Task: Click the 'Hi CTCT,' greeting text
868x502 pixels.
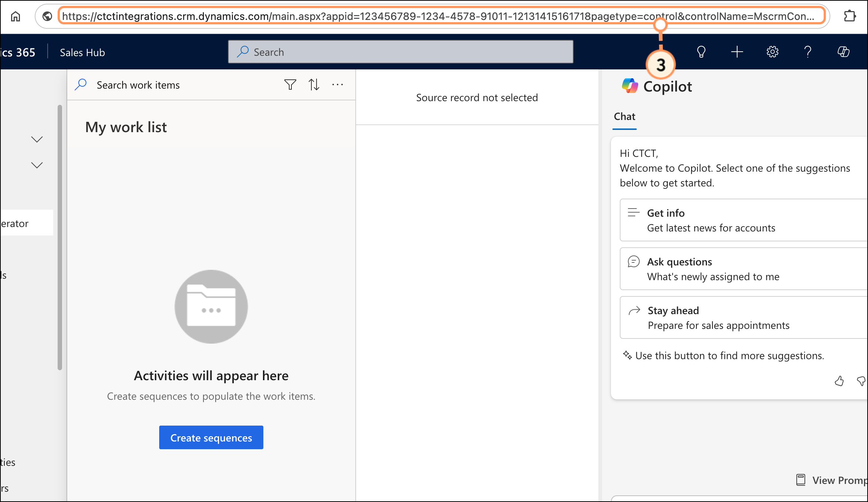Action: 639,153
